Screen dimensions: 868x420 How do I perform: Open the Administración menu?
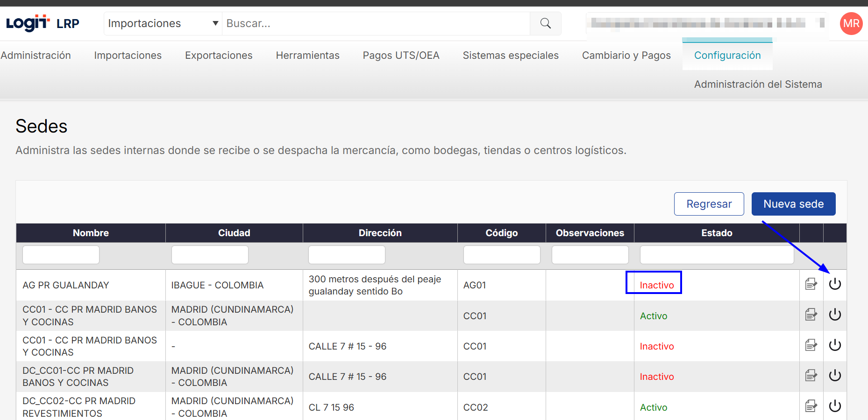point(36,55)
